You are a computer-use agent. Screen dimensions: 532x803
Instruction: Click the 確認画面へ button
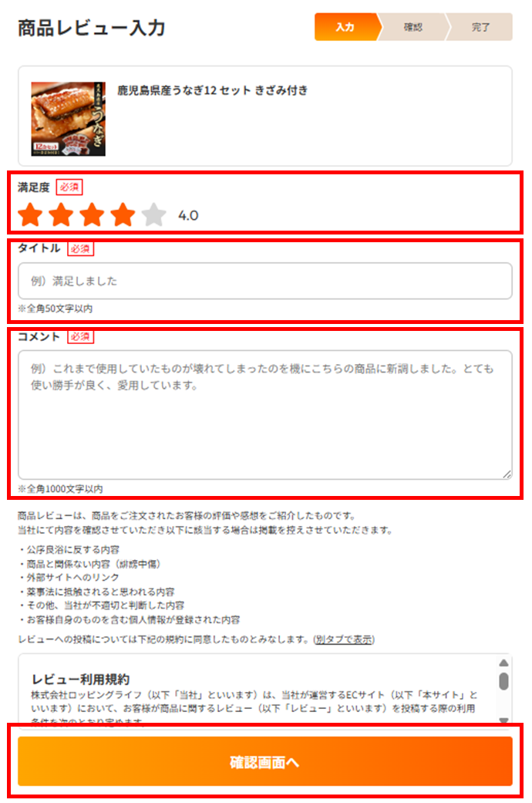(265, 761)
